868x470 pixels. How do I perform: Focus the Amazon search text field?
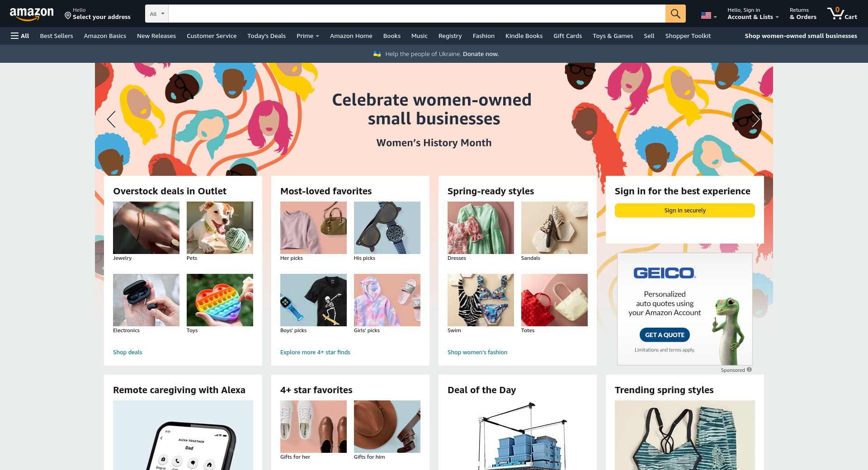pos(417,14)
